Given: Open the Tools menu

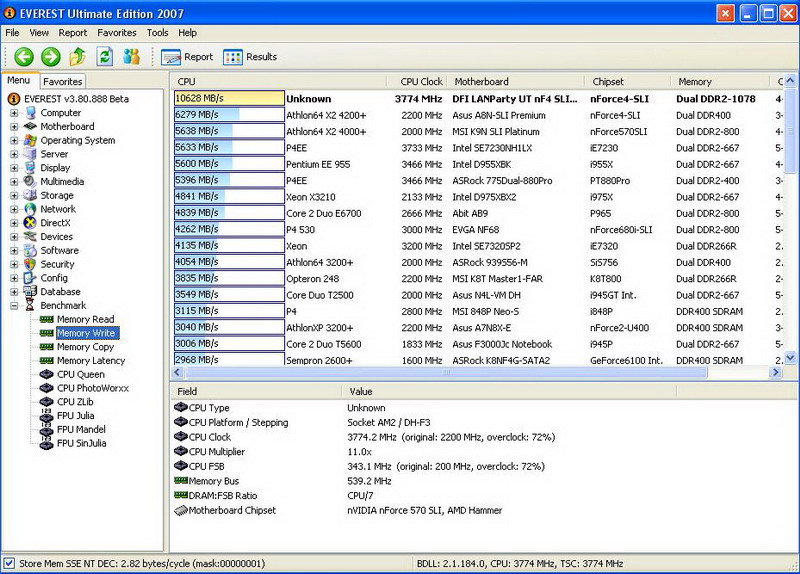Looking at the screenshot, I should [x=157, y=33].
